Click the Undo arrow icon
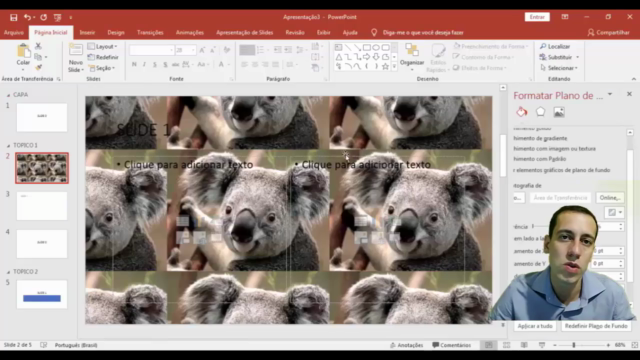The width and height of the screenshot is (640, 360). click(x=27, y=17)
